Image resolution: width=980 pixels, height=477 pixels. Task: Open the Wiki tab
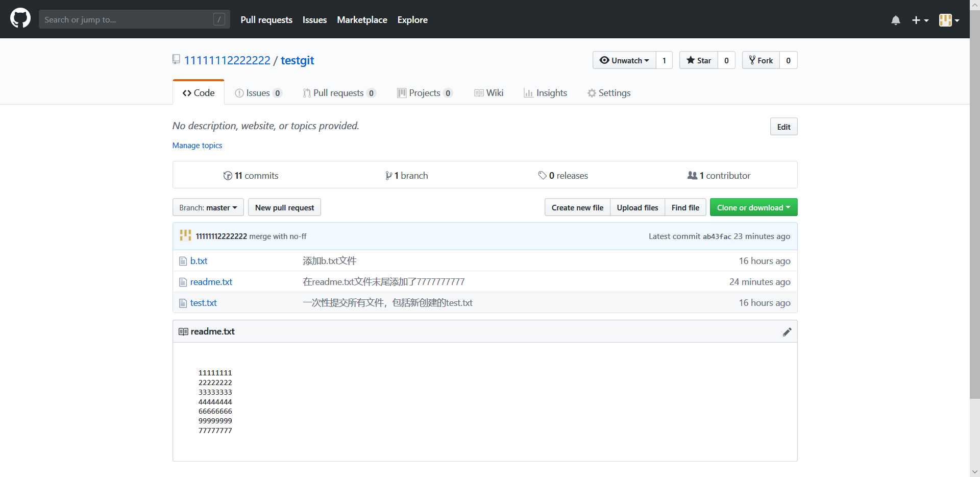click(x=489, y=92)
